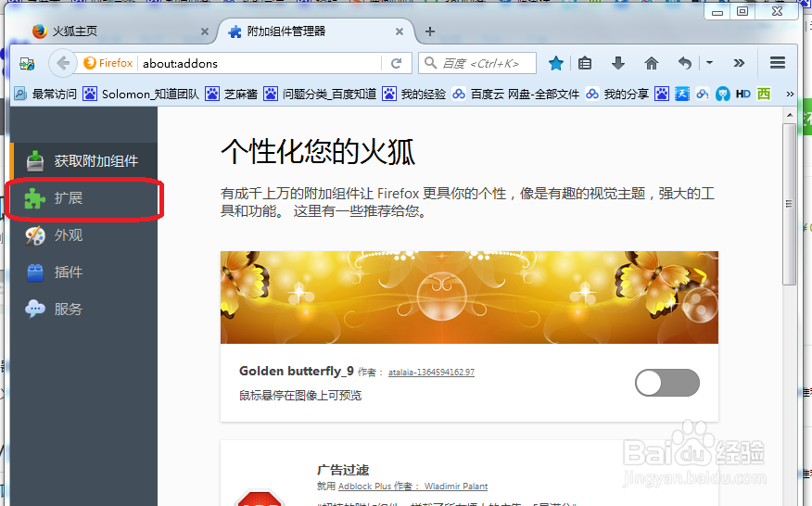Show more bookmarks chevron
The image size is (812, 506).
(790, 94)
